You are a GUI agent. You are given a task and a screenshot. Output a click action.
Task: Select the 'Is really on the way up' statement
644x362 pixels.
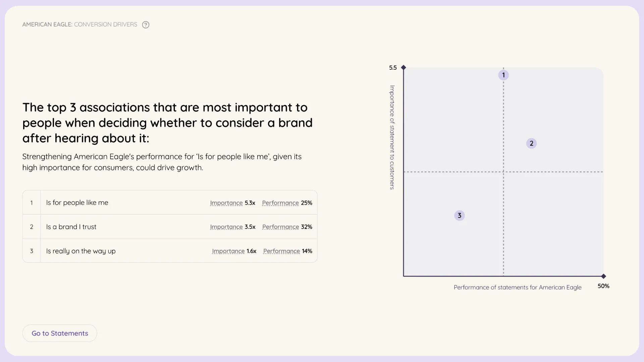[x=81, y=251]
